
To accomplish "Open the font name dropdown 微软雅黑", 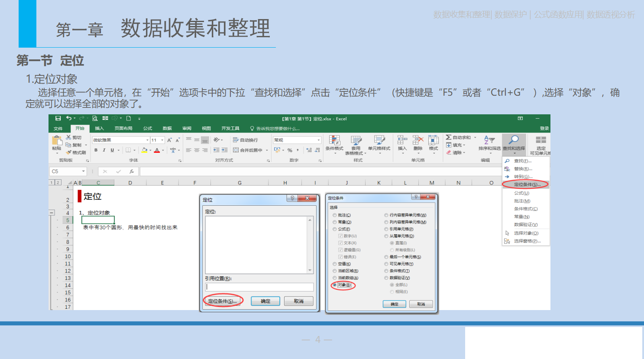I will (x=147, y=140).
